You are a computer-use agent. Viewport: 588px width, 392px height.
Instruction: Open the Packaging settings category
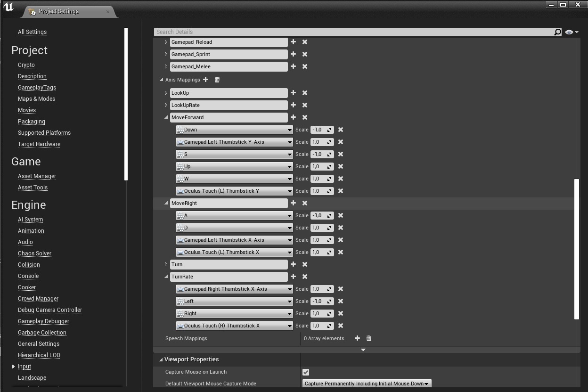coord(32,122)
